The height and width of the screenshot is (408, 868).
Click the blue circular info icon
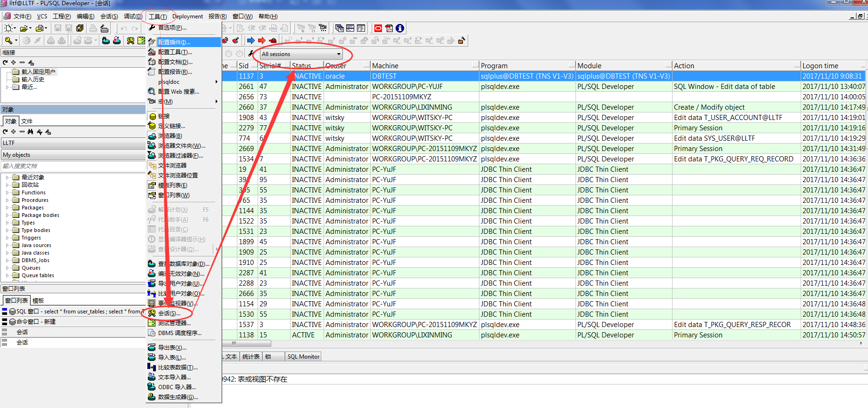(x=399, y=28)
